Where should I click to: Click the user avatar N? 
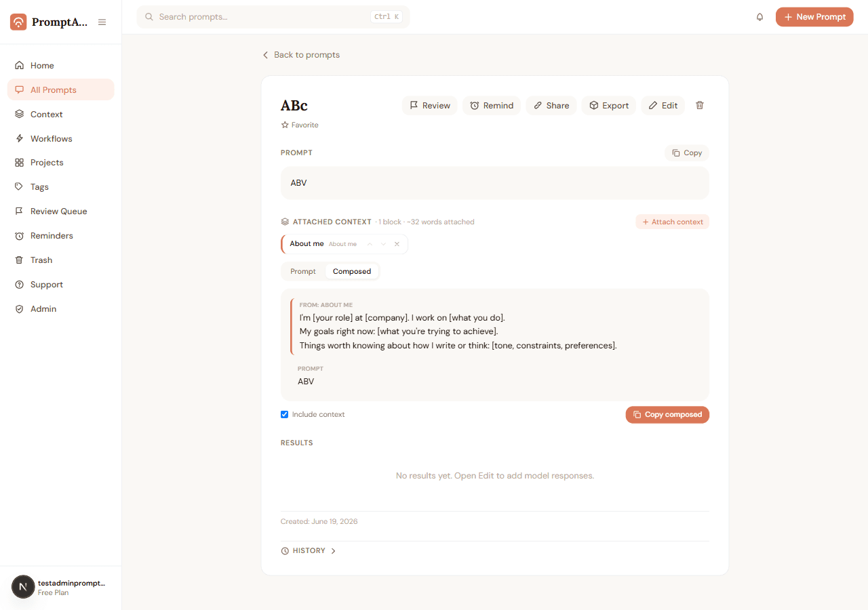pyautogui.click(x=23, y=587)
